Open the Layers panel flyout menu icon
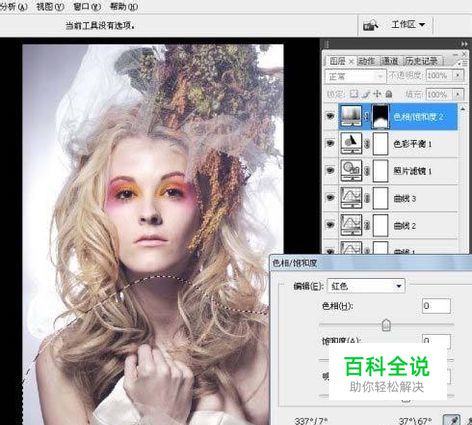This screenshot has width=472, height=425. coord(464,62)
